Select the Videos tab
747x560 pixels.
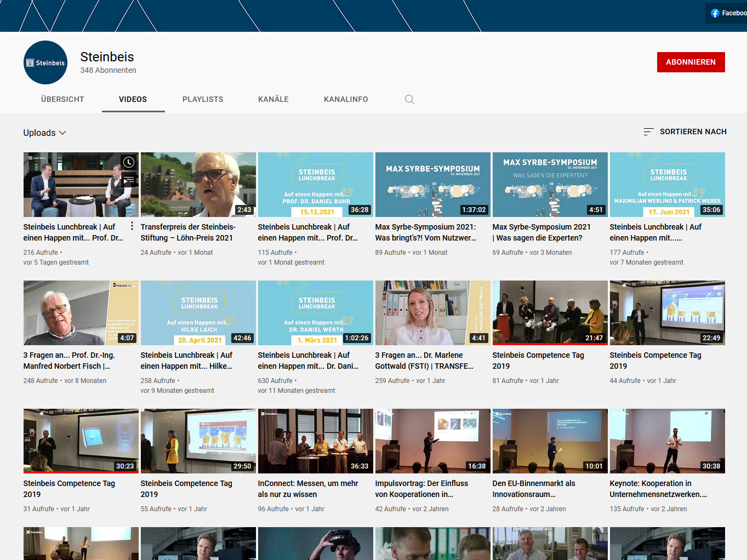pos(133,99)
